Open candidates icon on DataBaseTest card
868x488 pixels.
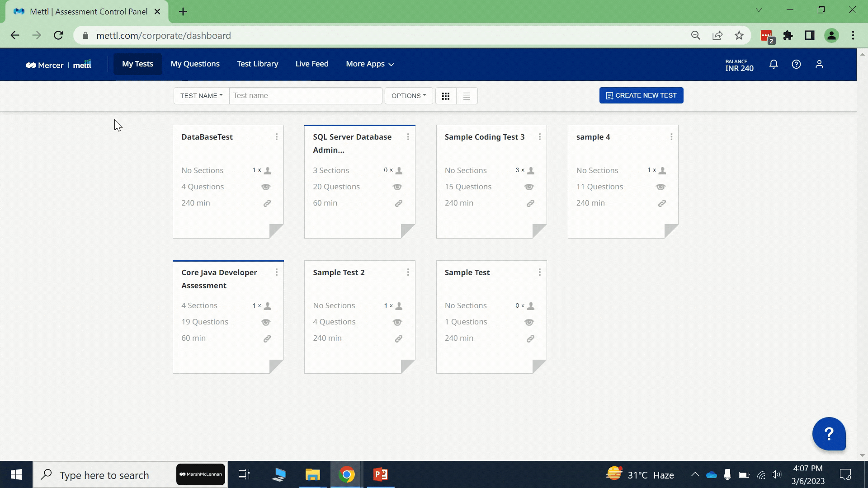coord(267,170)
